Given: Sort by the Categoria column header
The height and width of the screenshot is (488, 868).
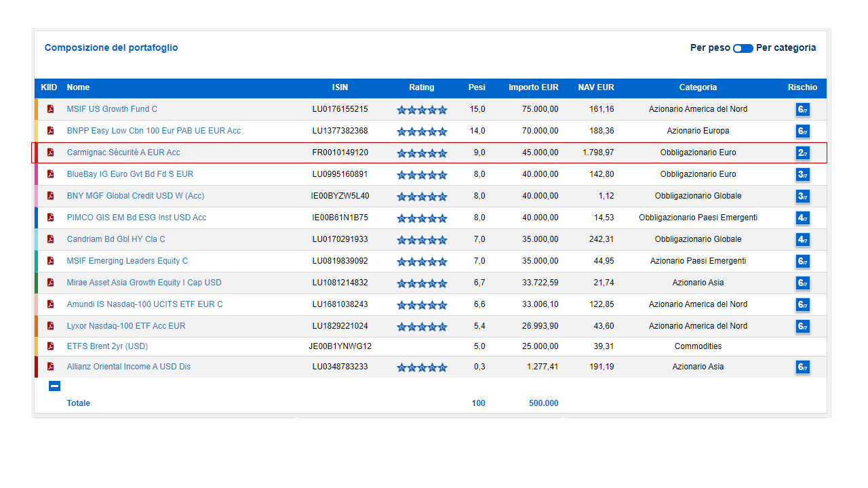Looking at the screenshot, I should click(x=698, y=87).
